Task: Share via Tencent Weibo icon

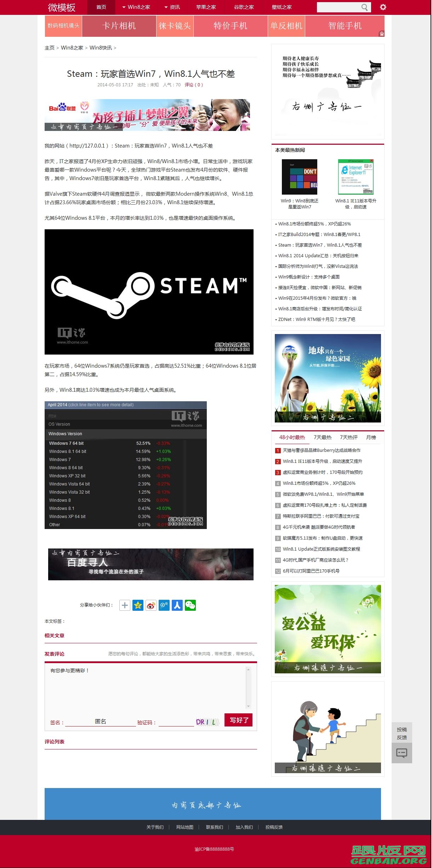Action: coord(164,605)
